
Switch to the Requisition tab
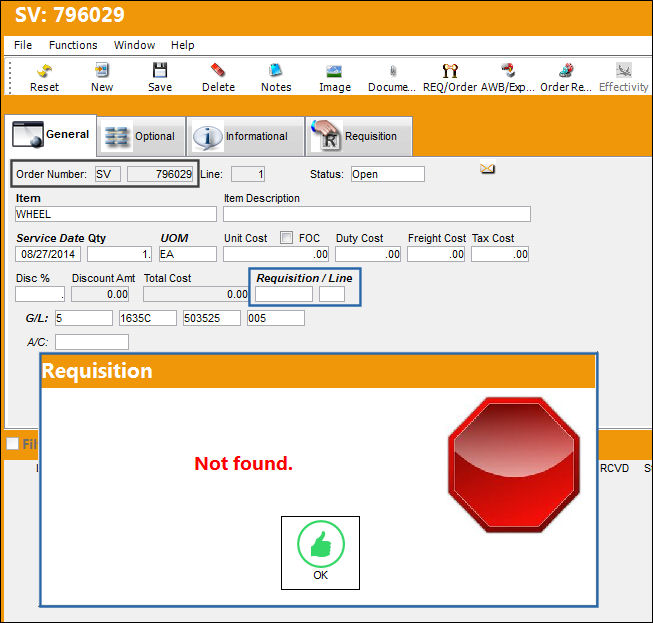tap(359, 137)
